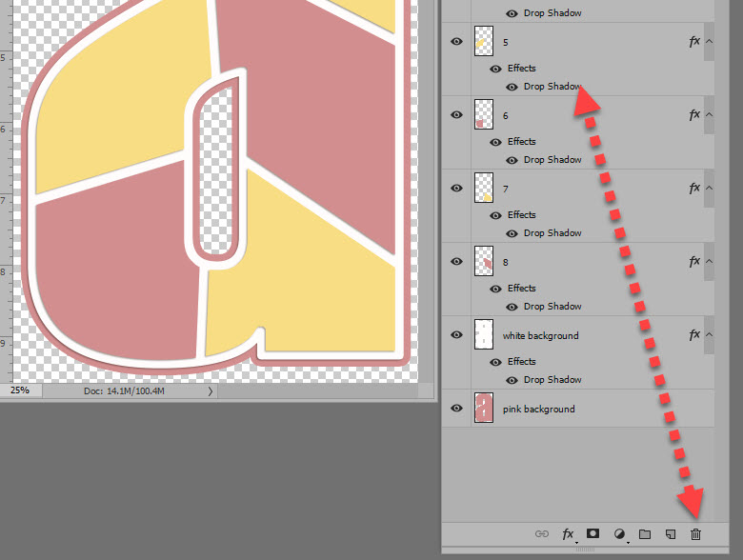Select the 'white background' layer name

(541, 335)
